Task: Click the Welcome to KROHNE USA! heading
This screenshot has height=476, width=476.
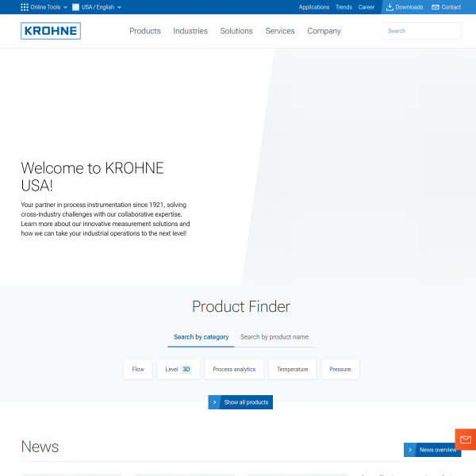Action: tap(92, 177)
